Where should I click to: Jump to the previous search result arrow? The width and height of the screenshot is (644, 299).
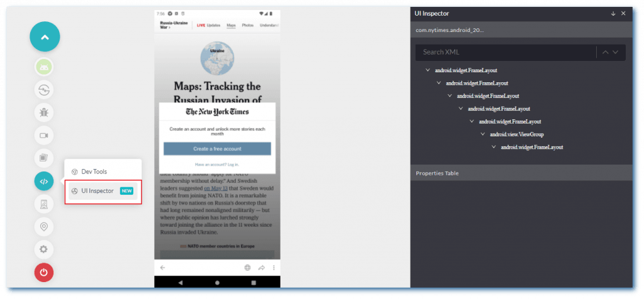tap(606, 52)
